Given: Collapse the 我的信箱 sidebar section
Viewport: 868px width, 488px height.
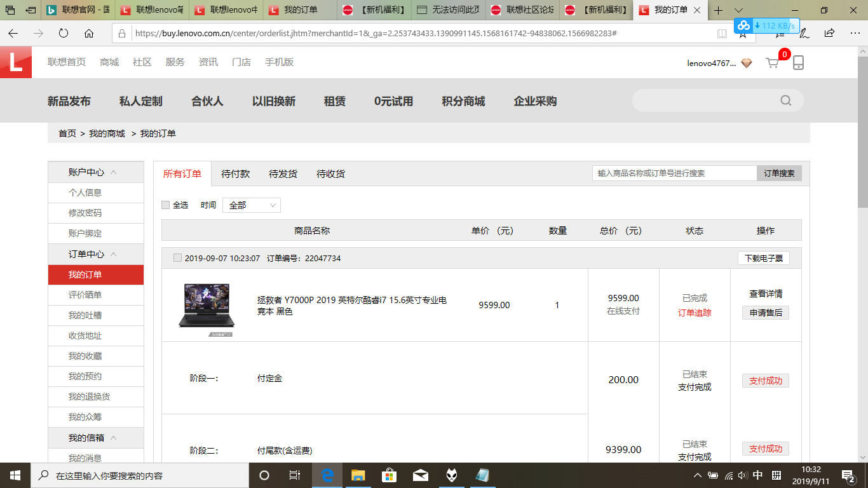Looking at the screenshot, I should 113,438.
